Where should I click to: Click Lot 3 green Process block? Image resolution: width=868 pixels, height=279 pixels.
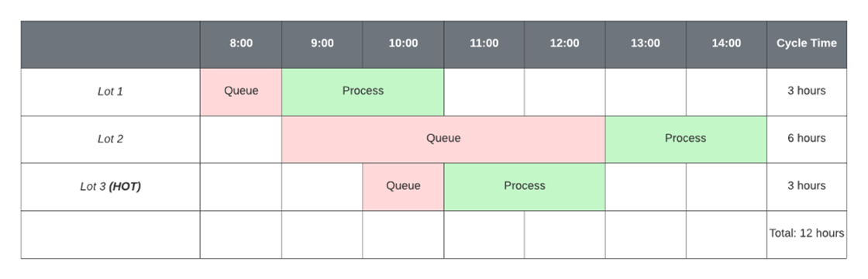pos(524,187)
